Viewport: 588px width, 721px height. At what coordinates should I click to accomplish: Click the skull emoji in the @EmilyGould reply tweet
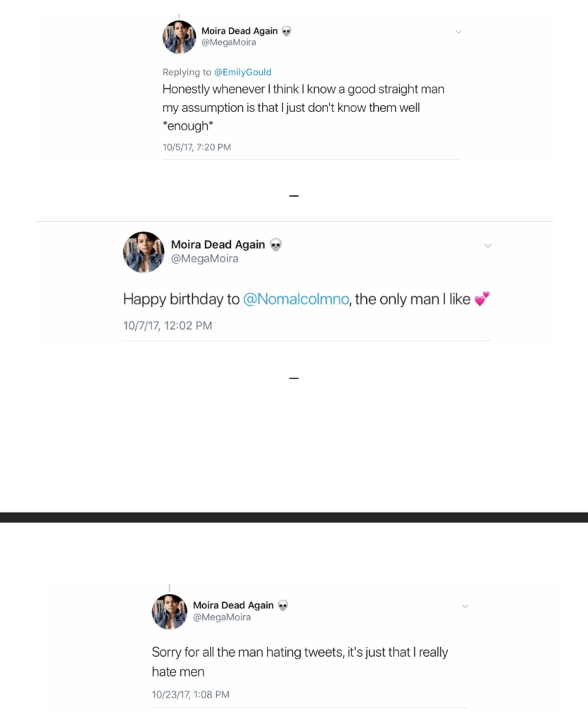point(287,31)
